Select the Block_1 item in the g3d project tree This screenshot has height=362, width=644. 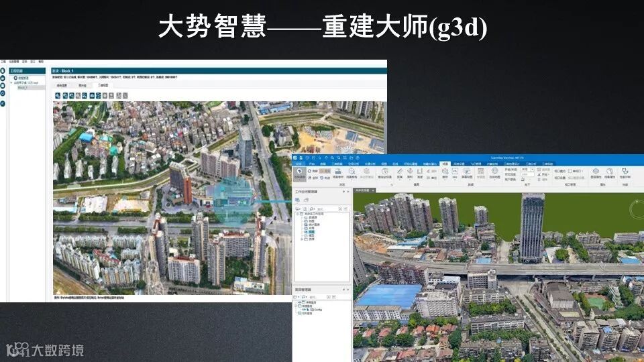tap(32, 87)
